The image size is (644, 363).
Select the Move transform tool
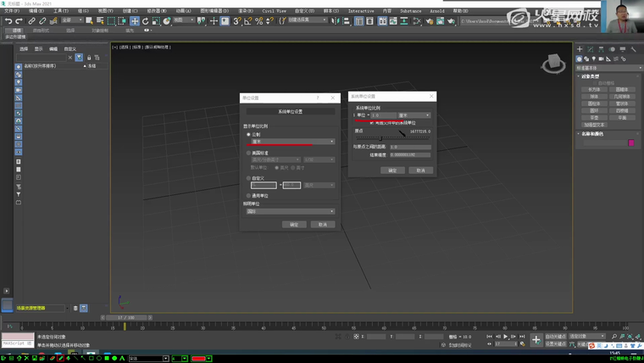click(x=135, y=20)
